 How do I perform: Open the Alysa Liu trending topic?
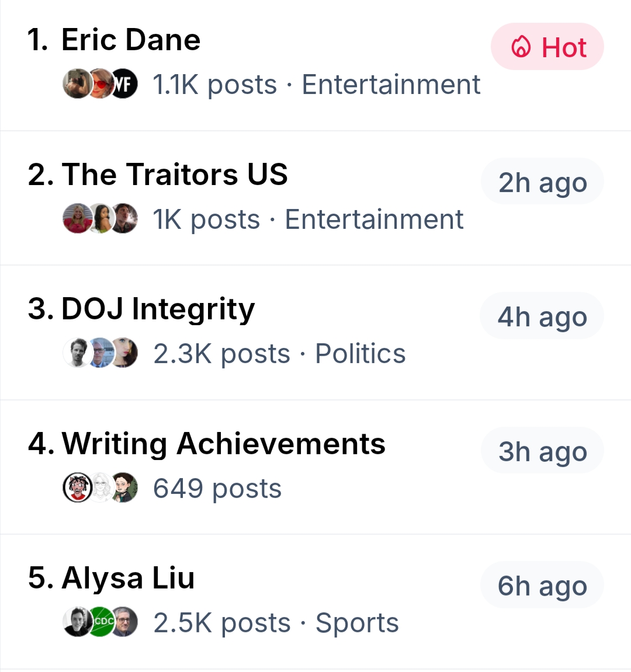[x=128, y=578]
